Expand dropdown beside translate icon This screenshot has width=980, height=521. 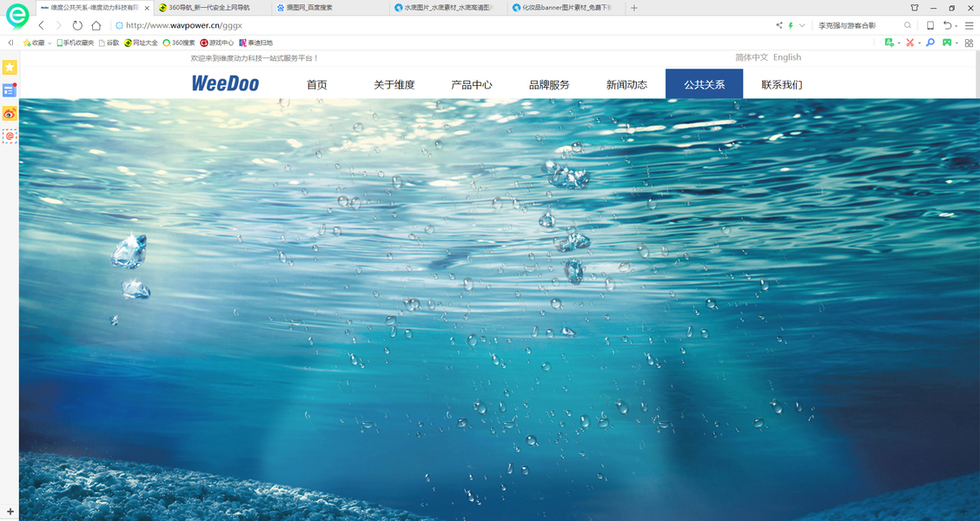pyautogui.click(x=898, y=43)
